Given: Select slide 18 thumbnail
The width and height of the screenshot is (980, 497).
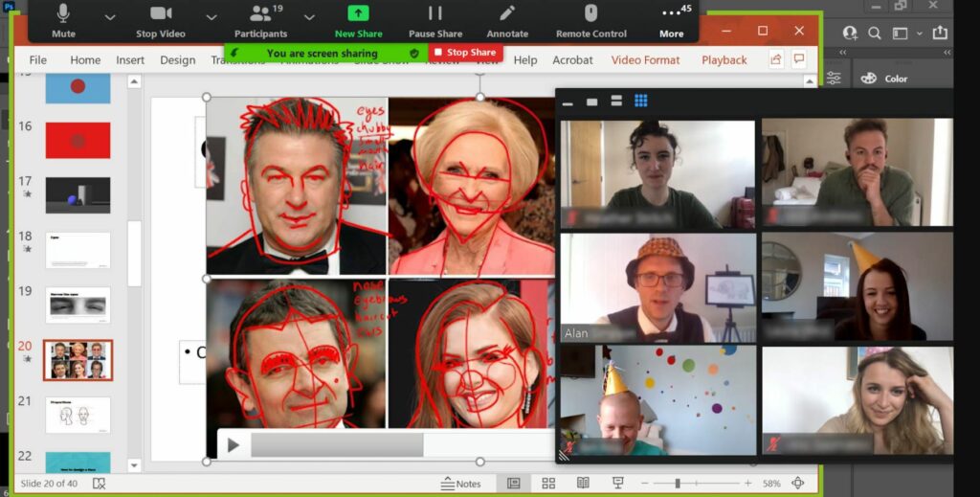Looking at the screenshot, I should click(78, 250).
